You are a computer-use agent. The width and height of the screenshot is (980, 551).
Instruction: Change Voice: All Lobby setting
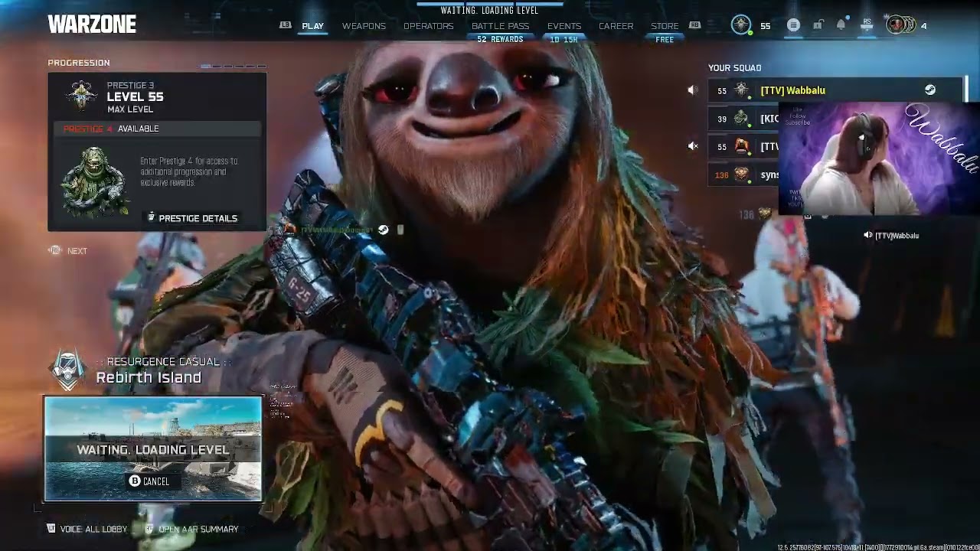point(87,529)
